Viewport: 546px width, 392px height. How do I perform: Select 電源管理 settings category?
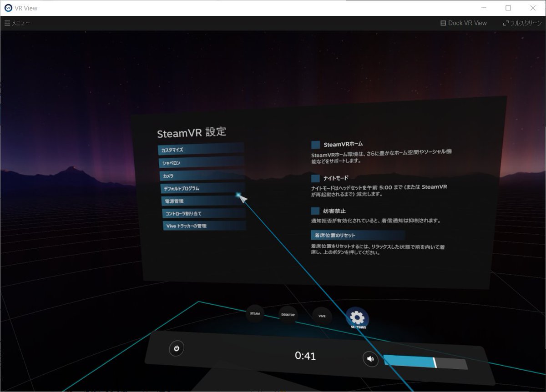(203, 201)
